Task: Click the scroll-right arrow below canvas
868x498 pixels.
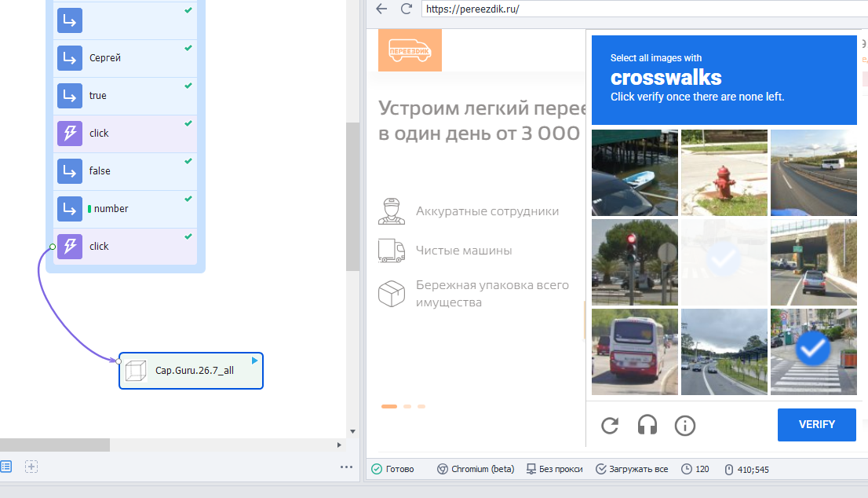Action: click(339, 445)
